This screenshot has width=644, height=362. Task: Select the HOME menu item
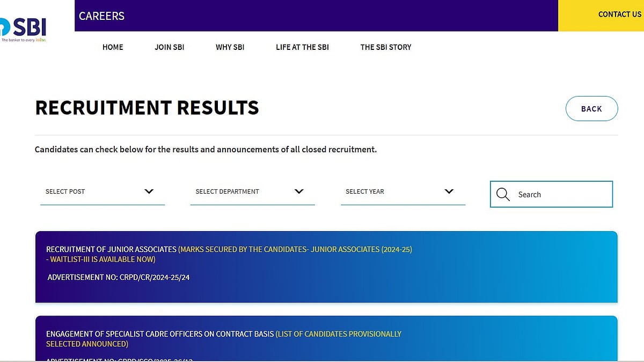click(113, 47)
